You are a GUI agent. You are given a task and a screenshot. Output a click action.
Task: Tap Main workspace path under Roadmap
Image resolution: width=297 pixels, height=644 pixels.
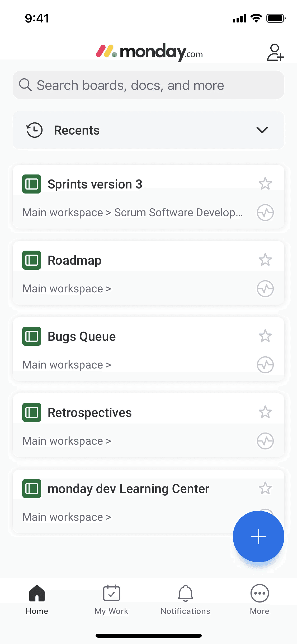67,289
